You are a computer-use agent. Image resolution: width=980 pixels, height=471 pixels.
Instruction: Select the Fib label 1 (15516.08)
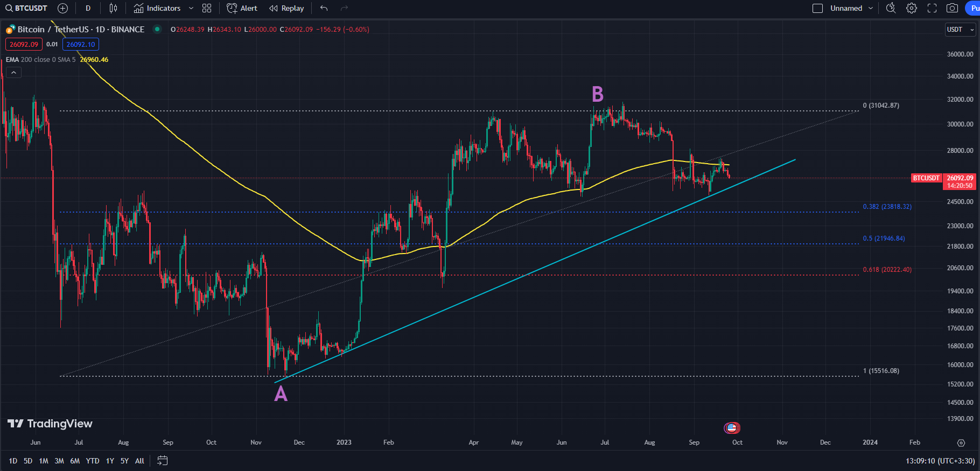881,371
